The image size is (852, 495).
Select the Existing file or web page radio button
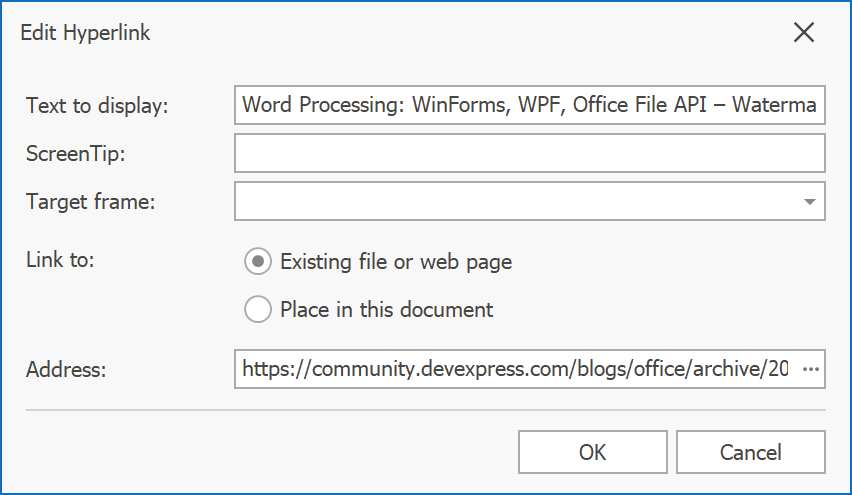258,262
